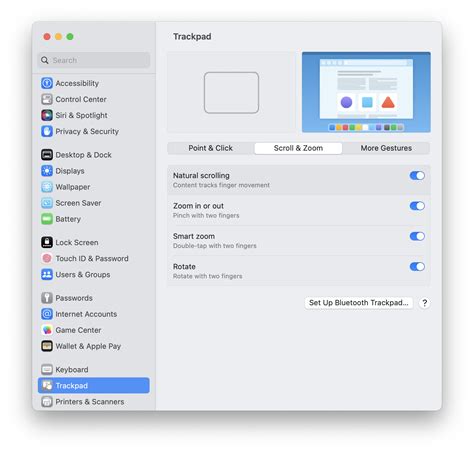The width and height of the screenshot is (474, 453).
Task: Click the Internet Accounts label
Action: click(x=86, y=314)
